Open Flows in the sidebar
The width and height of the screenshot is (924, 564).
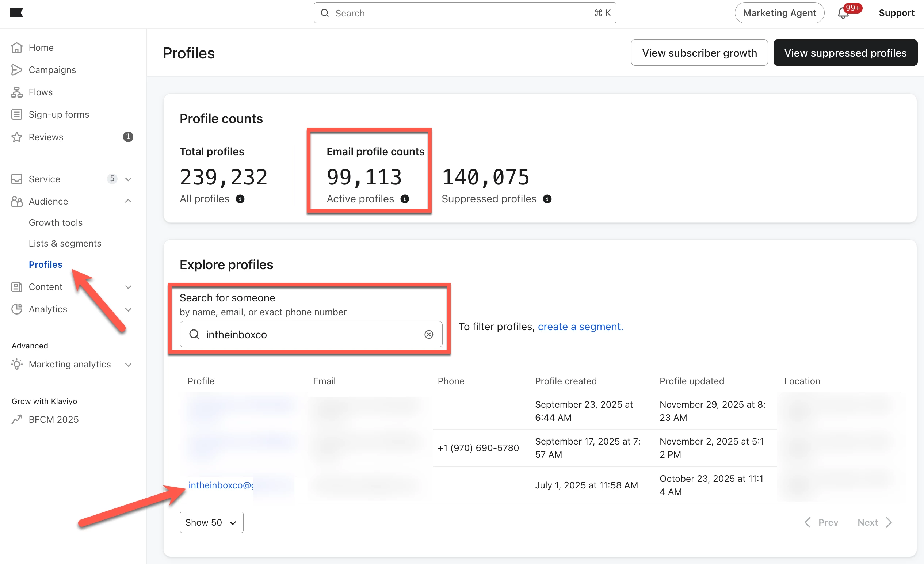[41, 92]
